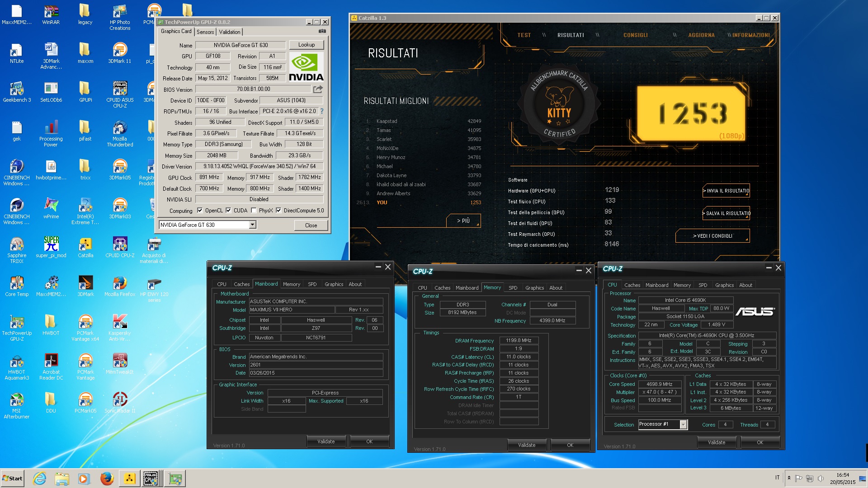Launch Mozilla Thunderbird from desktop
This screenshot has width=868, height=488.
(120, 134)
